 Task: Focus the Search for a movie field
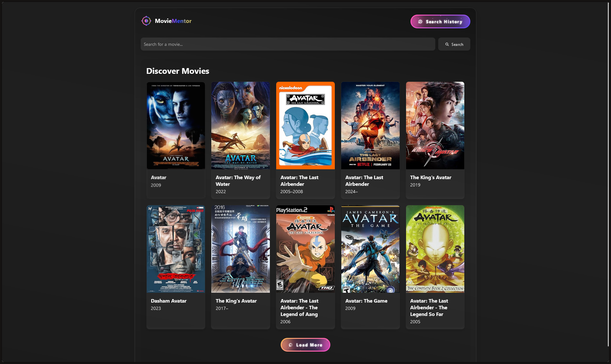pyautogui.click(x=288, y=44)
